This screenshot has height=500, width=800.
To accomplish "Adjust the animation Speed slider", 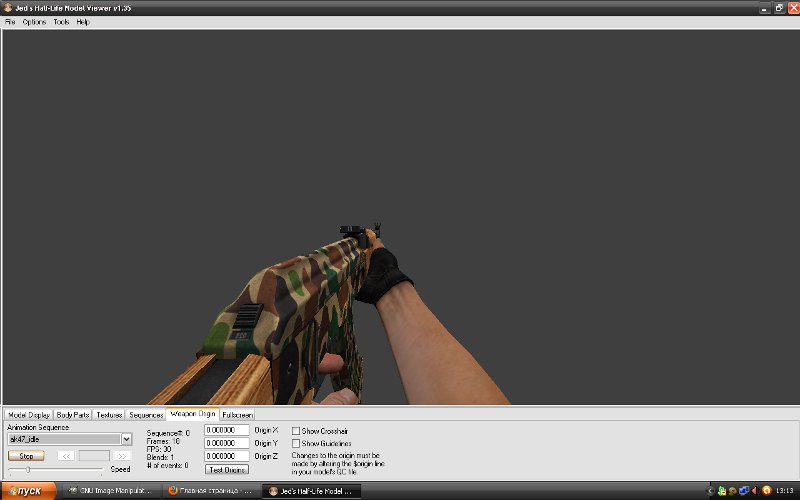I will tap(28, 469).
